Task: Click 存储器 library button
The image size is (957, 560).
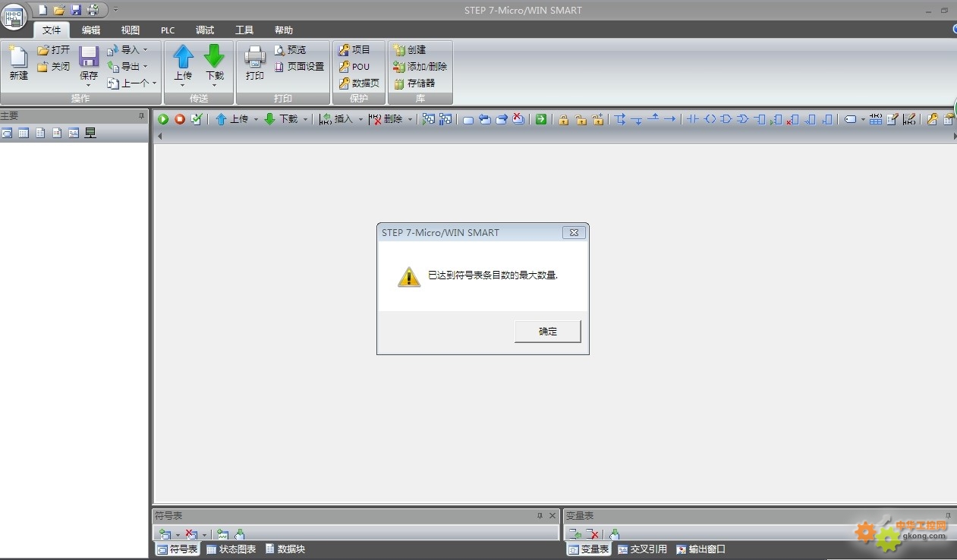Action: pyautogui.click(x=414, y=83)
